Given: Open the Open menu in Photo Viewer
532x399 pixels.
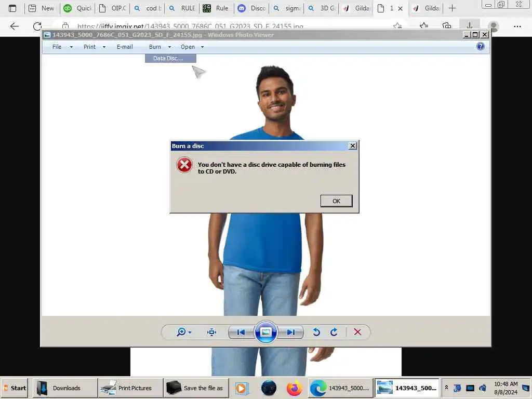Looking at the screenshot, I should pyautogui.click(x=188, y=47).
